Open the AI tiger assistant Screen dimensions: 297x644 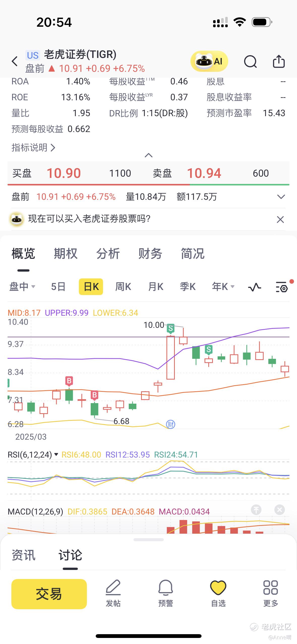click(209, 61)
